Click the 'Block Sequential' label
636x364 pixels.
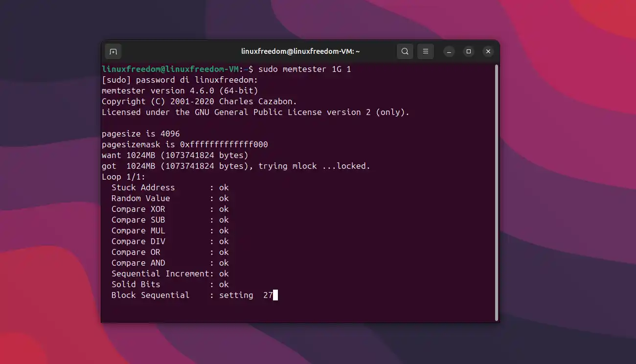[x=150, y=295]
